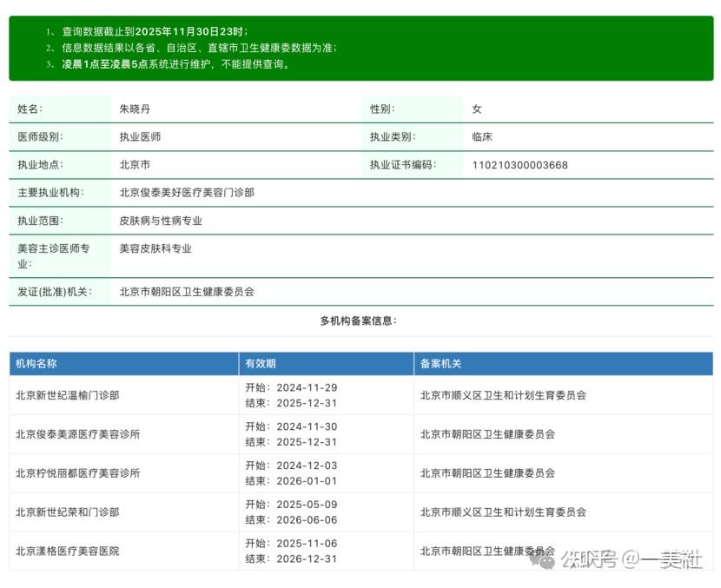The image size is (721, 588).
Task: Select the 机构名称 column header
Action: click(x=37, y=363)
